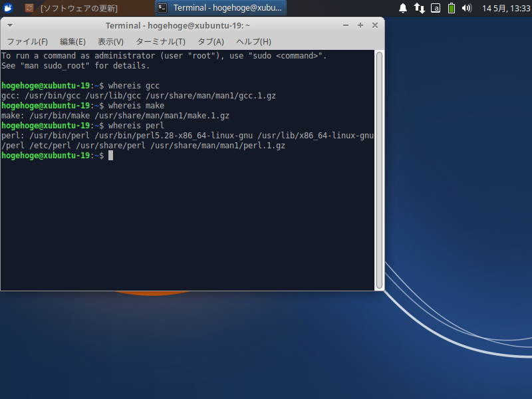Open the ターミナル(T) menu
Screen dimensions: 532x399
pos(160,42)
